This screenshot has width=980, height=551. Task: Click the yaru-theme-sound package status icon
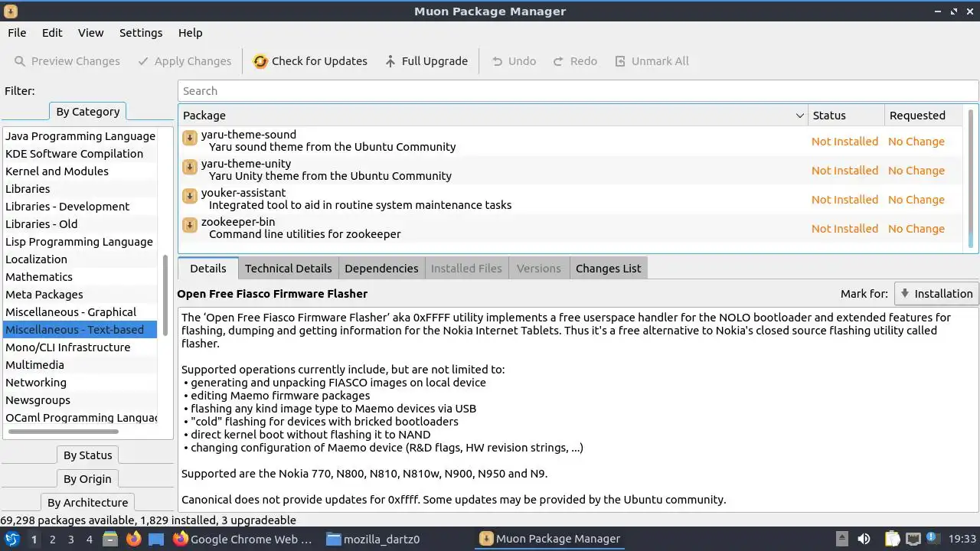[190, 139]
